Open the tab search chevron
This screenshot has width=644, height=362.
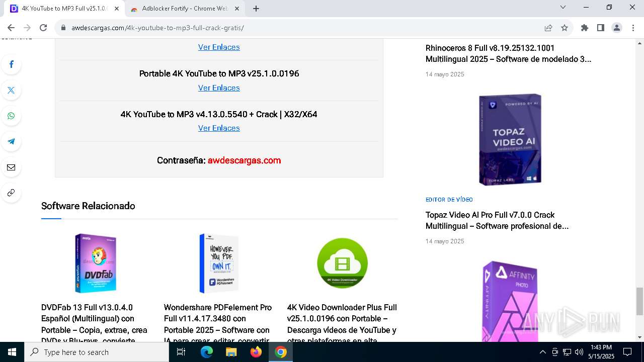563,8
